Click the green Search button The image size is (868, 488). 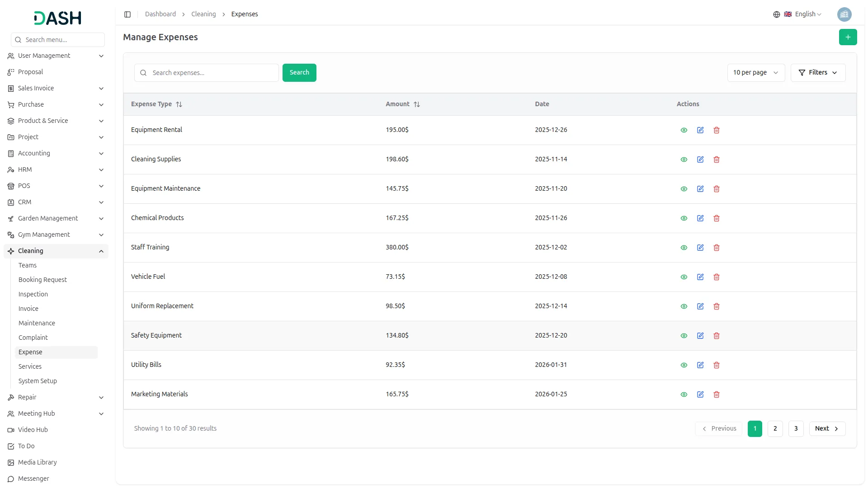[x=299, y=73]
